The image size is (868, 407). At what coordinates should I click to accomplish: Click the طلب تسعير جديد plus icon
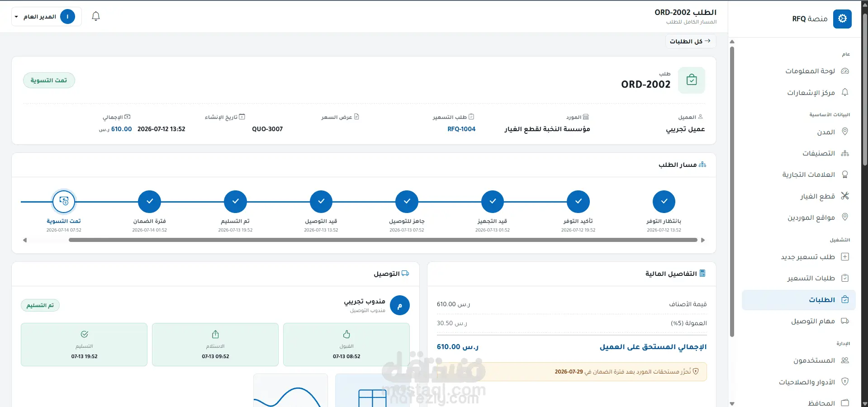[x=844, y=257]
